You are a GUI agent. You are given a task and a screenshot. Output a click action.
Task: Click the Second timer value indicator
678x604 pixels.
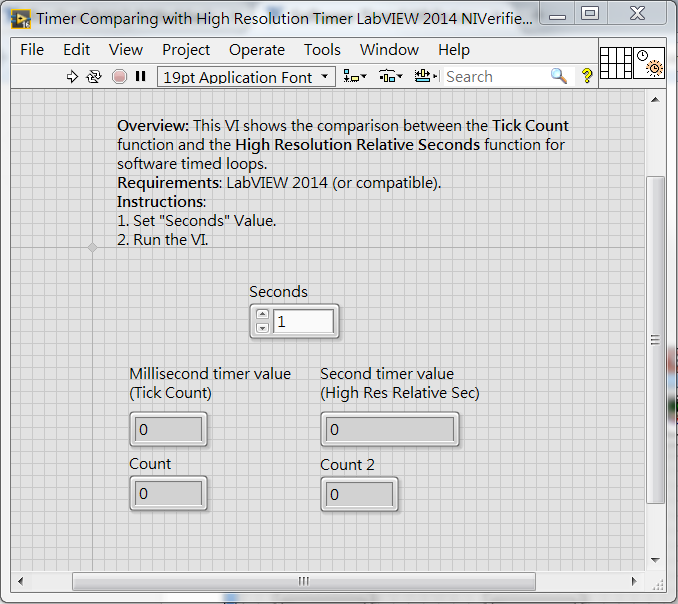[390, 429]
